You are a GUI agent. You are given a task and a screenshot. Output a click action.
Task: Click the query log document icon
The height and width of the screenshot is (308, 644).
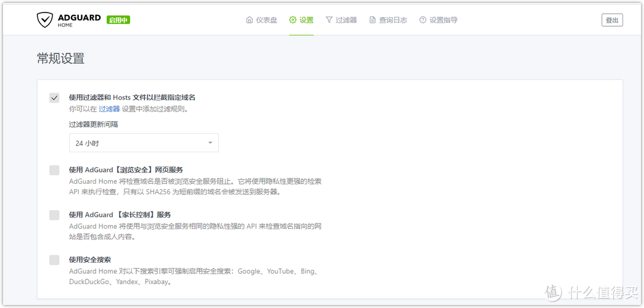point(373,20)
